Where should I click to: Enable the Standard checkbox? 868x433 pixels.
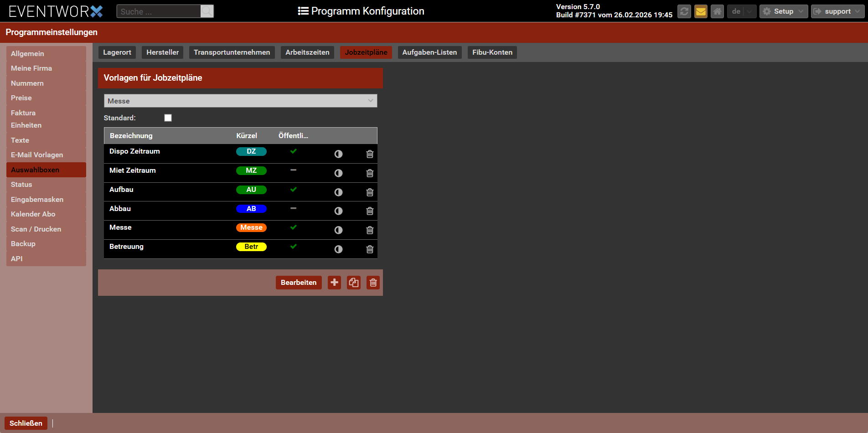[x=168, y=118]
